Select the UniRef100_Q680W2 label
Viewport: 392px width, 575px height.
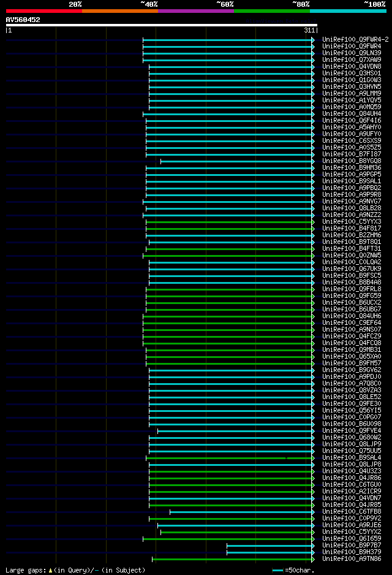pyautogui.click(x=352, y=438)
